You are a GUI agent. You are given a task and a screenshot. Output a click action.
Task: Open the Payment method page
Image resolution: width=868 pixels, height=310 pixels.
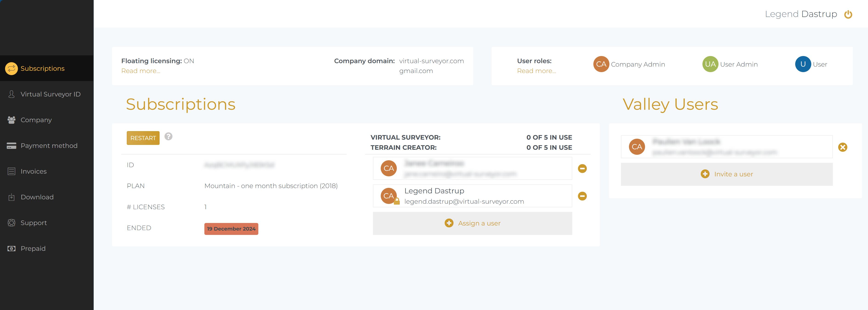click(49, 146)
